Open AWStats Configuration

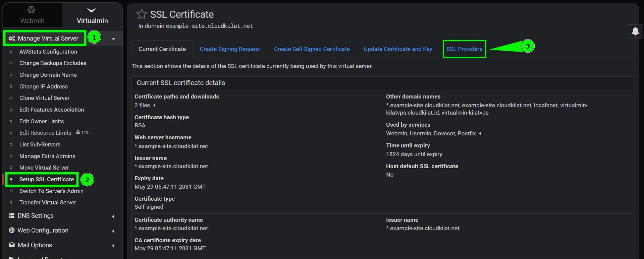click(x=48, y=52)
